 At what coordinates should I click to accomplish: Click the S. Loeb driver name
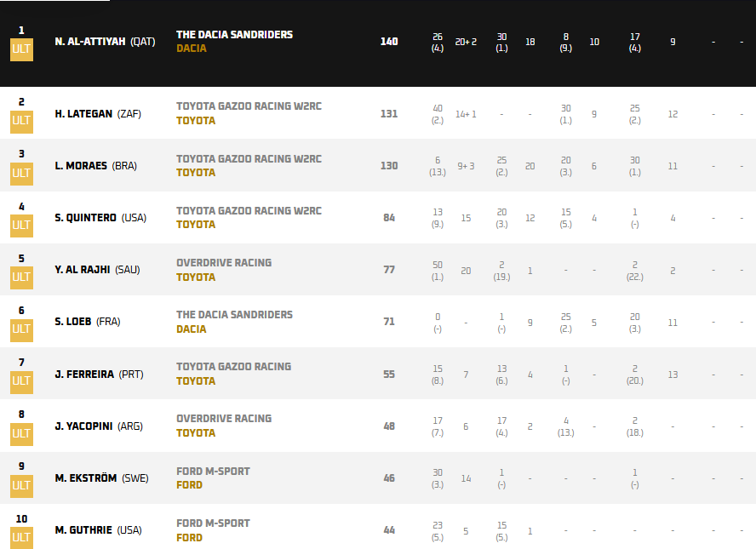(x=73, y=322)
